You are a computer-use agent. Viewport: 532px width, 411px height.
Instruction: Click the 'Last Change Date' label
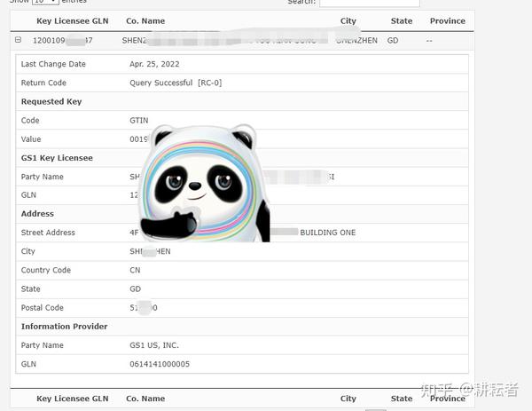point(53,64)
